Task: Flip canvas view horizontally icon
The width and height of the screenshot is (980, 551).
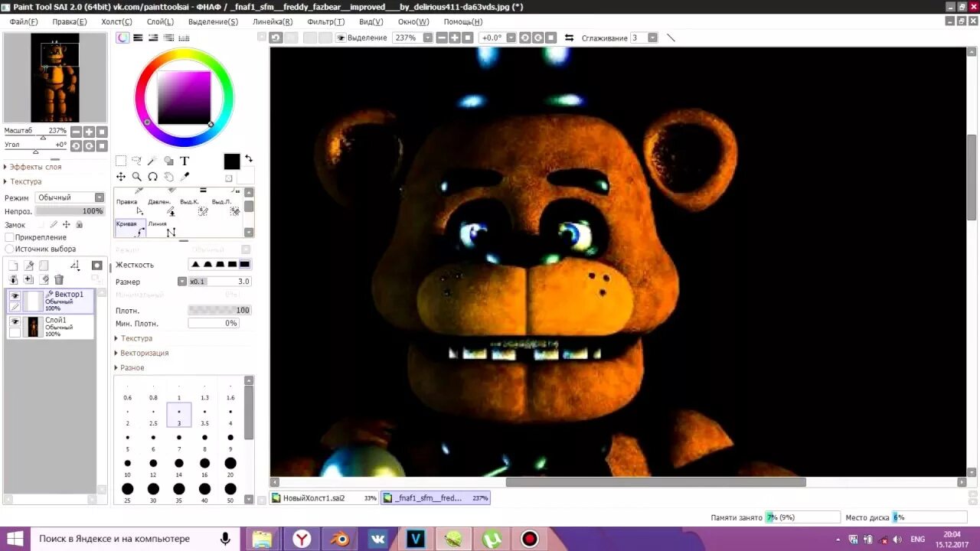Action: point(569,37)
